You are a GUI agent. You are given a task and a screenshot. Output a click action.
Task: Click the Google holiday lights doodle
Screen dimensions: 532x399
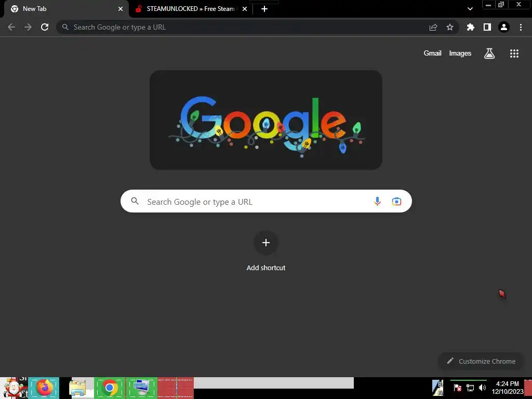point(266,120)
